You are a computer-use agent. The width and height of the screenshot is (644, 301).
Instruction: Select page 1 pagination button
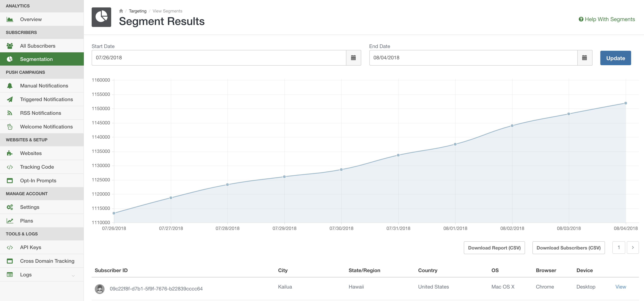(618, 248)
